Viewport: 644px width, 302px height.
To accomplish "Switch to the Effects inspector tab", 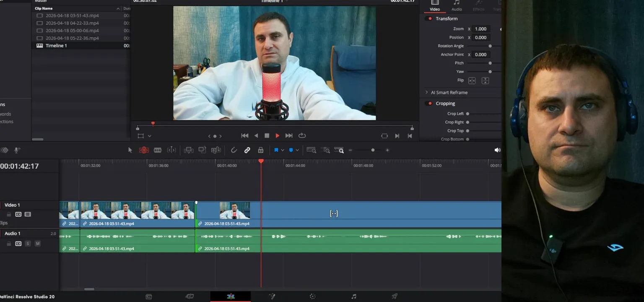I will (x=478, y=5).
